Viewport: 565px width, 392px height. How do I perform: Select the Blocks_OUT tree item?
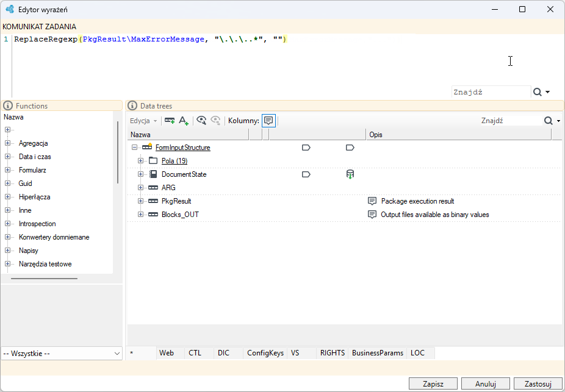180,215
